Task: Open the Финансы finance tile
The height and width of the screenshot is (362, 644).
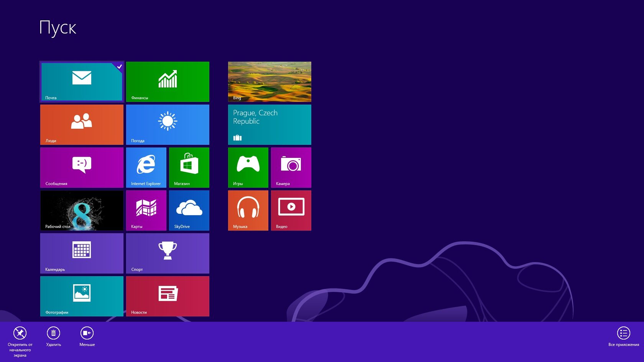Action: pyautogui.click(x=168, y=82)
